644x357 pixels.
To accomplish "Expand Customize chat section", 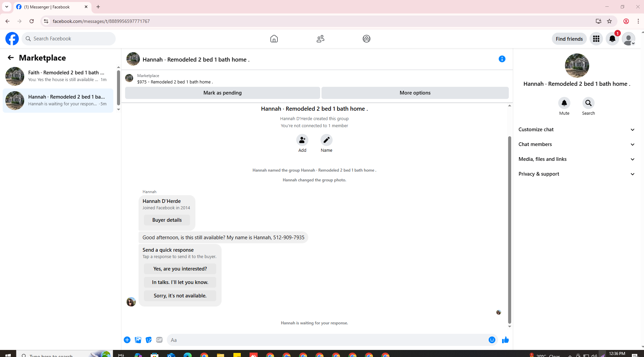I will (576, 130).
